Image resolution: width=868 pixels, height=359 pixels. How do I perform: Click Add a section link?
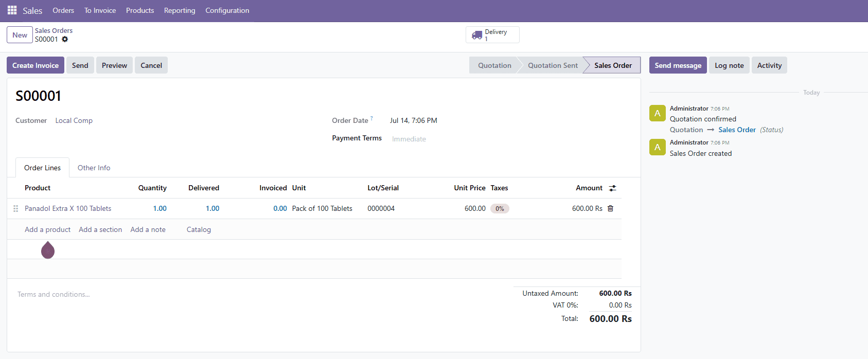100,229
